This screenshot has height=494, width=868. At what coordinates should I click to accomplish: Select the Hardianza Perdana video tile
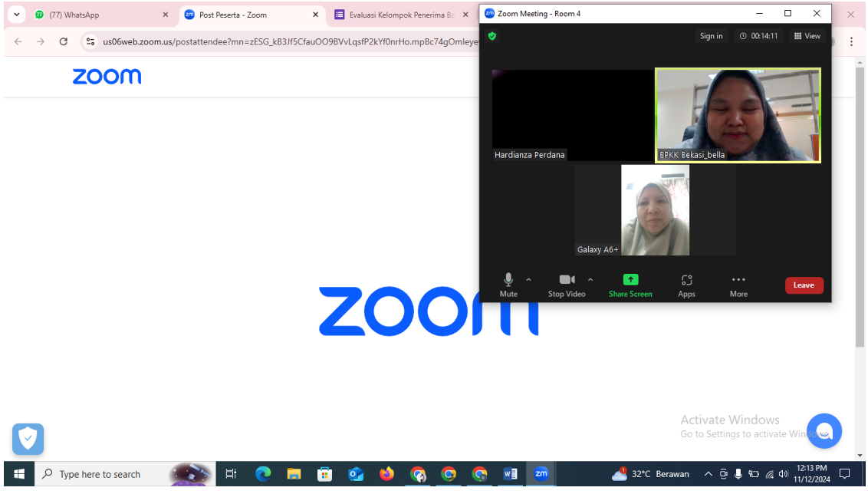click(x=572, y=115)
